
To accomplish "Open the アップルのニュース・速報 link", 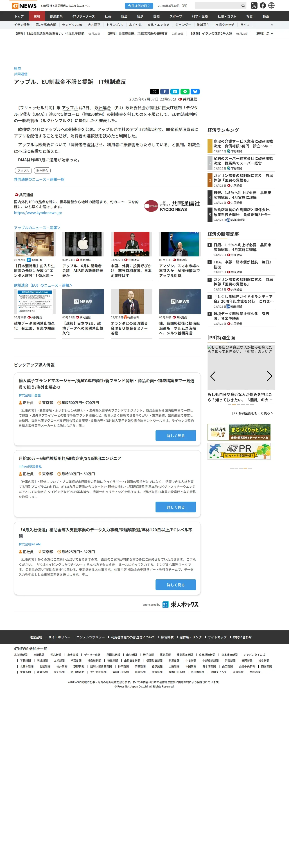I will click(x=37, y=228).
